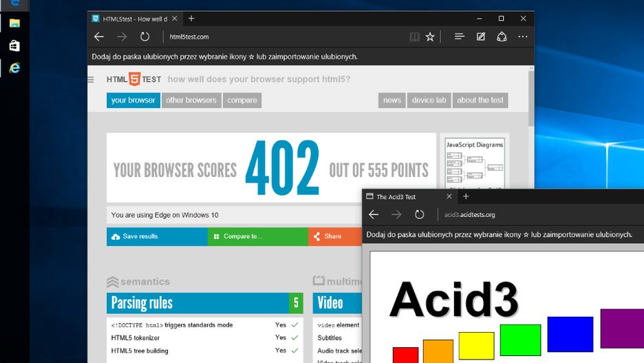Switch to the HTML5test tab
This screenshot has width=644, height=363.
(135, 19)
